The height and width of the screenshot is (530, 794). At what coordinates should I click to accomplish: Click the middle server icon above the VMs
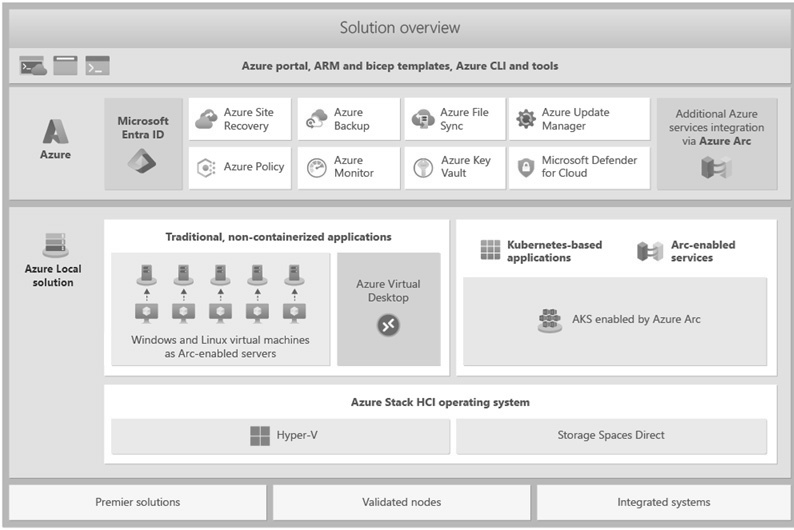coord(220,275)
